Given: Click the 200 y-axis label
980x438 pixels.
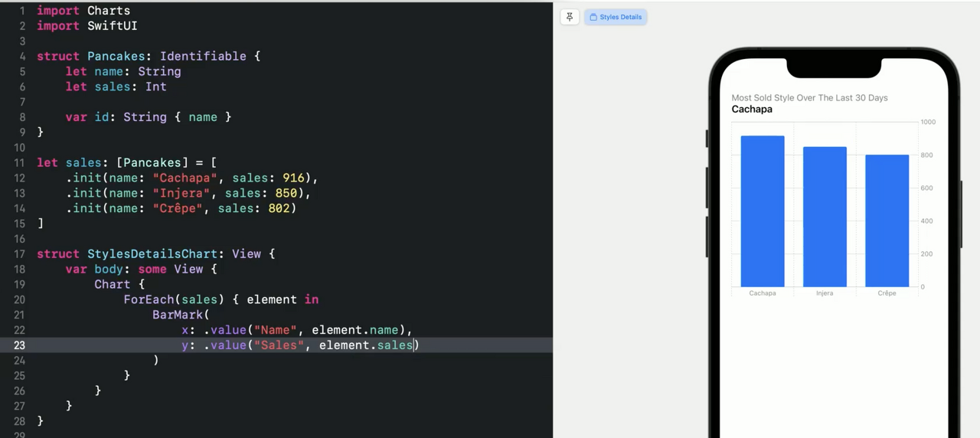Looking at the screenshot, I should click(x=926, y=254).
